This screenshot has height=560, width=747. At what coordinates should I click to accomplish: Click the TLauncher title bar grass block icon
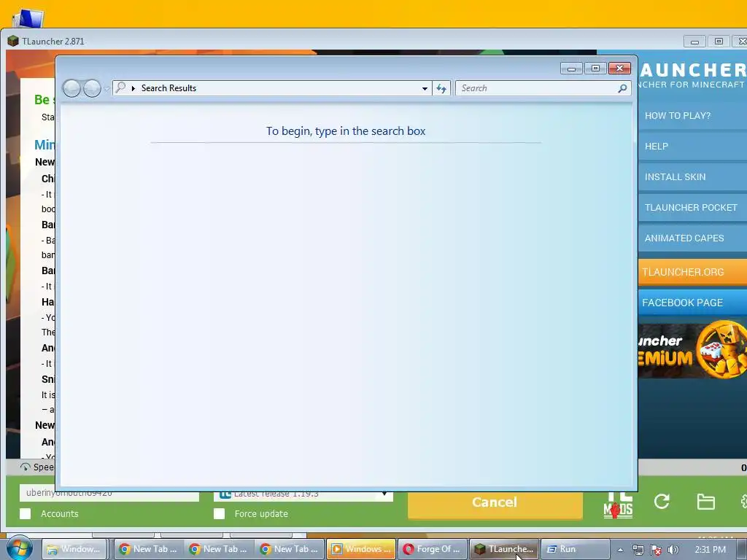[13, 42]
